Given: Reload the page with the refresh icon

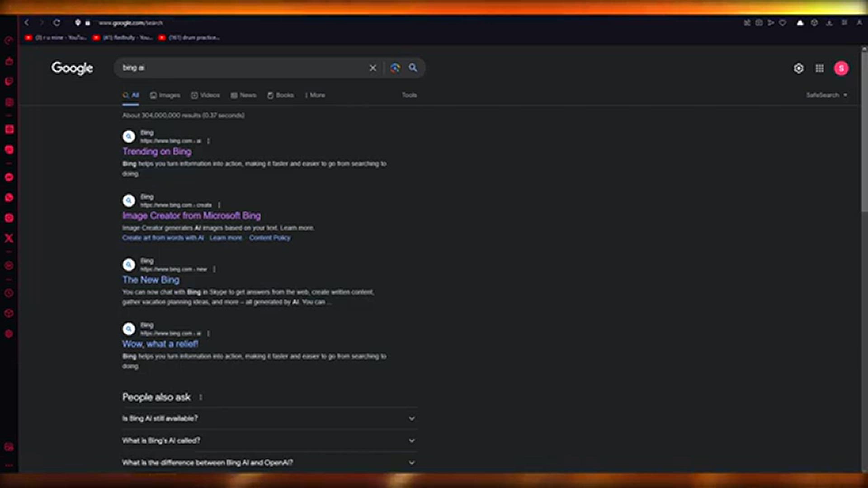Looking at the screenshot, I should pyautogui.click(x=57, y=23).
